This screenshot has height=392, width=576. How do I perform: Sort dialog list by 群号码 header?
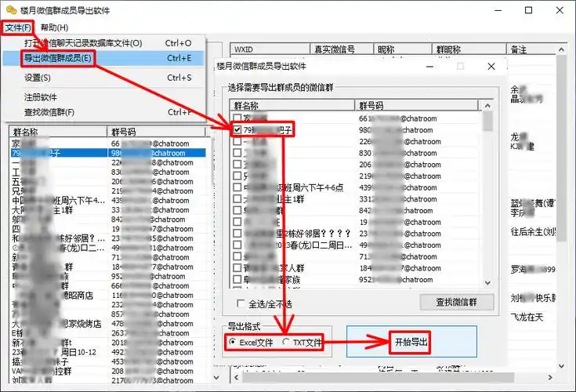[x=417, y=106]
